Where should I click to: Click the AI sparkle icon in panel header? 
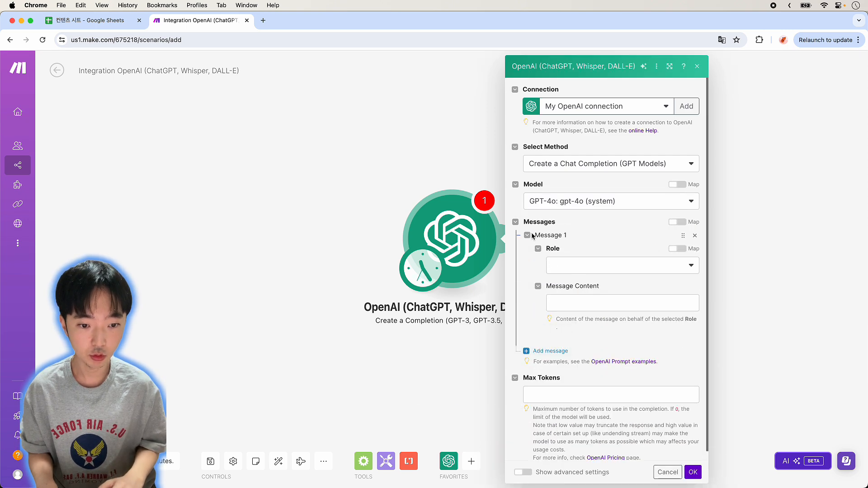click(x=643, y=66)
